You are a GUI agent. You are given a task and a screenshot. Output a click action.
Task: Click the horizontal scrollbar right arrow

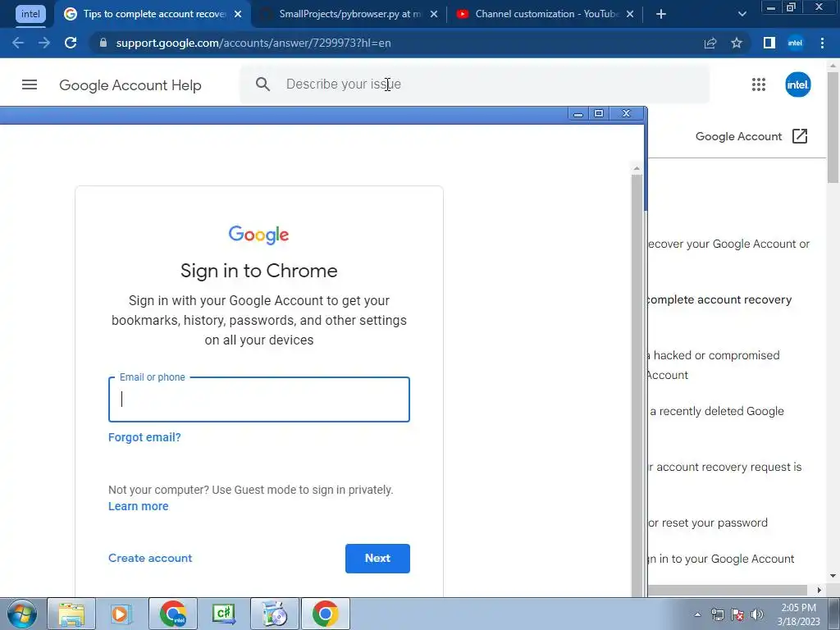tap(819, 590)
